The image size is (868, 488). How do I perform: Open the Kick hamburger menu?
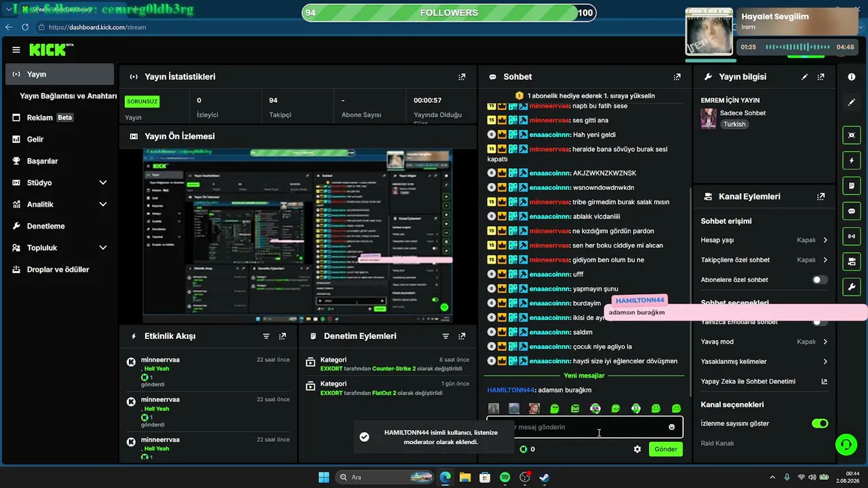(x=16, y=49)
